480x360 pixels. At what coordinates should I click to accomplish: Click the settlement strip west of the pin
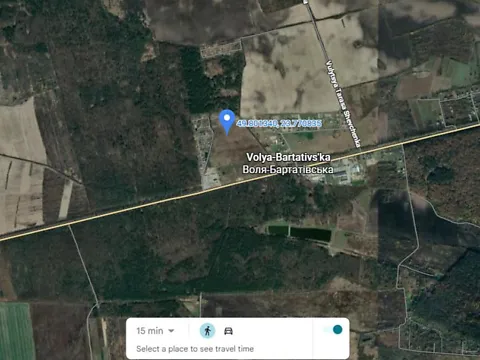[205, 150]
